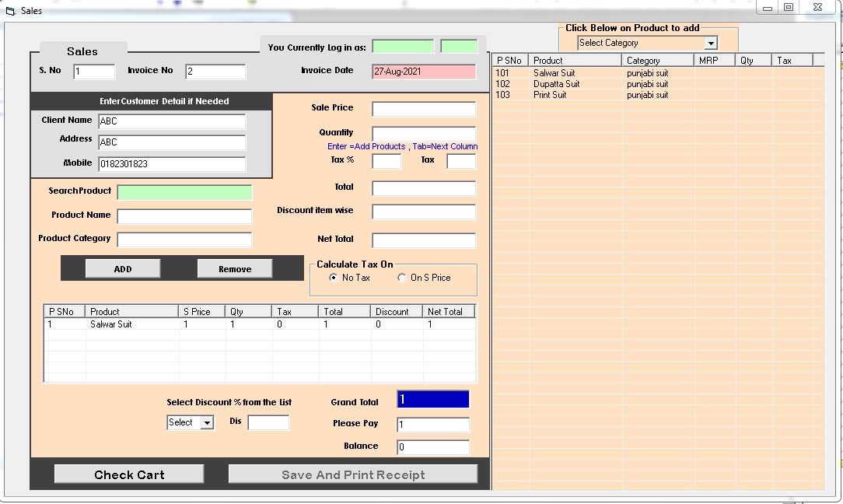This screenshot has width=843, height=504.
Task: Click the Category column header
Action: pos(657,61)
